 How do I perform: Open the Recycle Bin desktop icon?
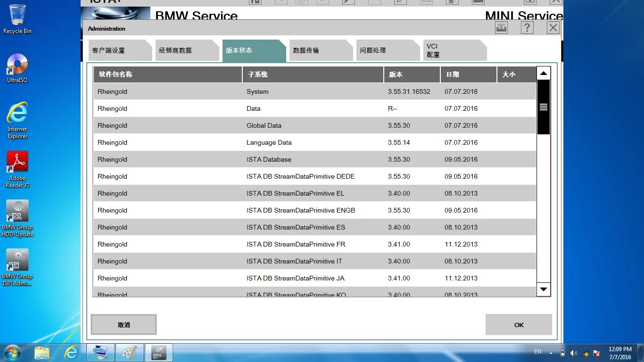(17, 19)
